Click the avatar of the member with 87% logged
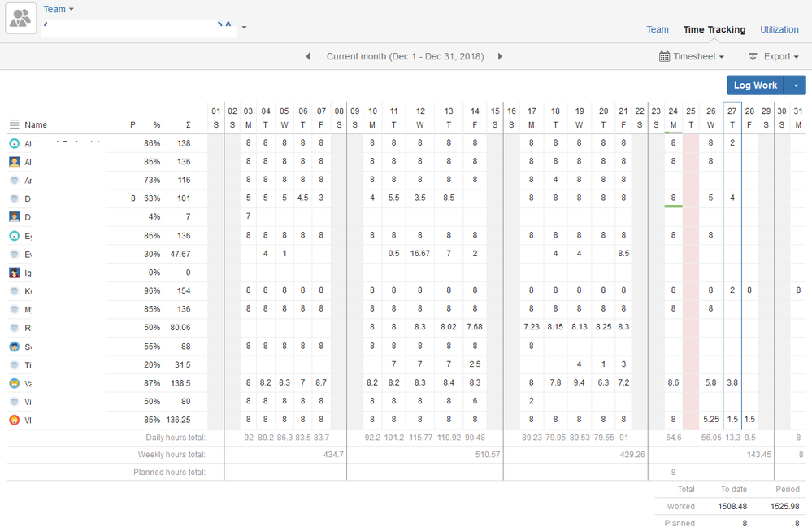Screen dimensions: 812x532 15,382
